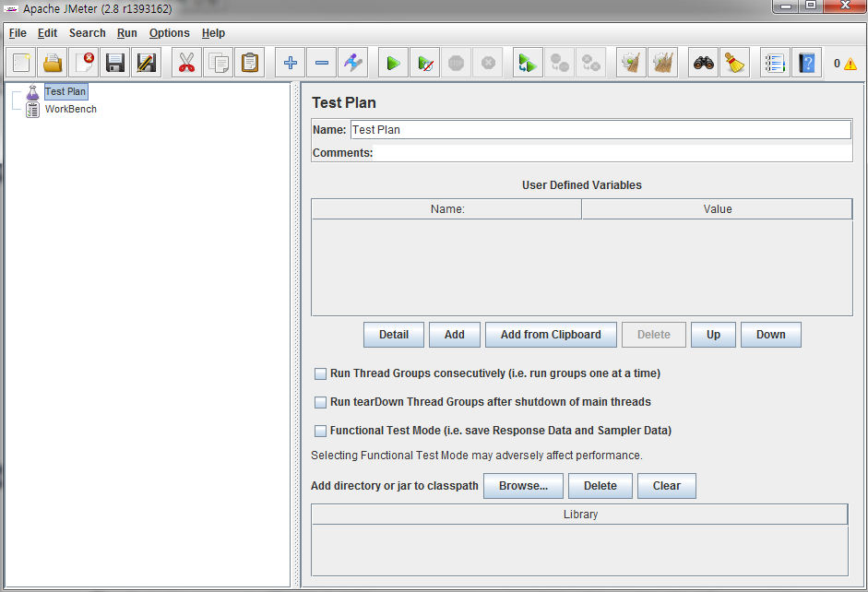Click the Remote Start All icon
The height and width of the screenshot is (592, 868).
pyautogui.click(x=528, y=63)
